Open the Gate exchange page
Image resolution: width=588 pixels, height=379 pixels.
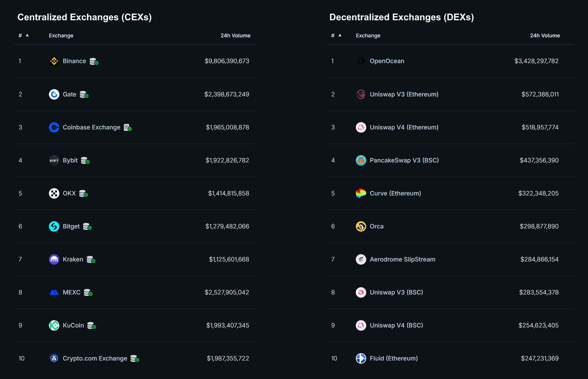(x=69, y=94)
